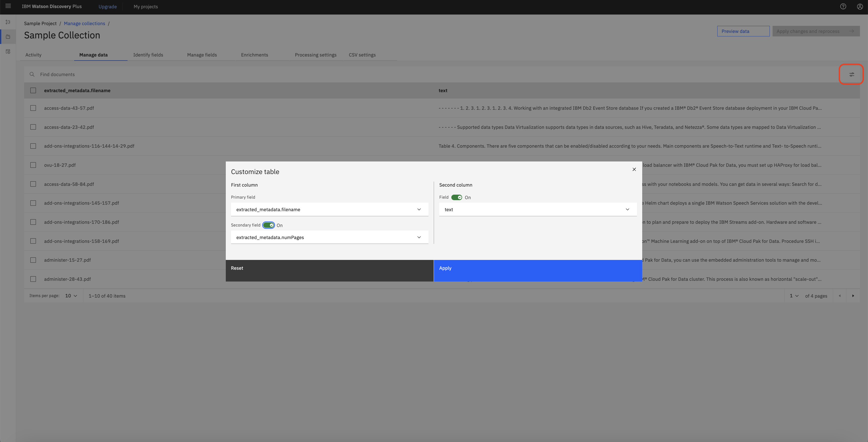
Task: Click the text column header
Action: pyautogui.click(x=443, y=91)
